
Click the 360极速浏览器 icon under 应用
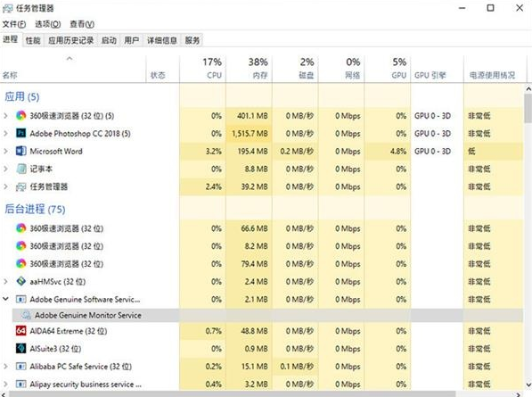(20, 115)
